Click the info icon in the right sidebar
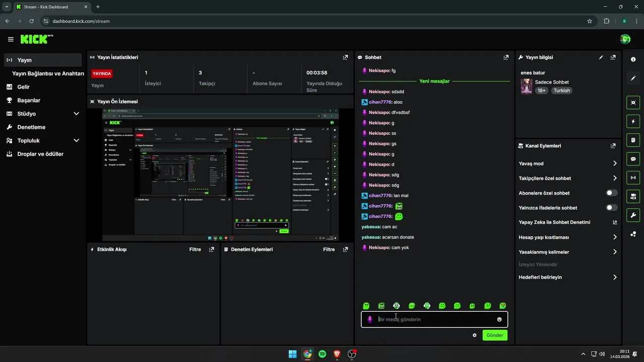Screen dimensions: 644x362 coord(633,59)
